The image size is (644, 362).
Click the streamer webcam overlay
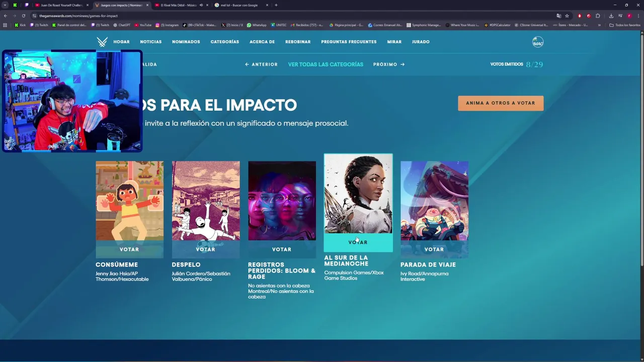coord(72,101)
